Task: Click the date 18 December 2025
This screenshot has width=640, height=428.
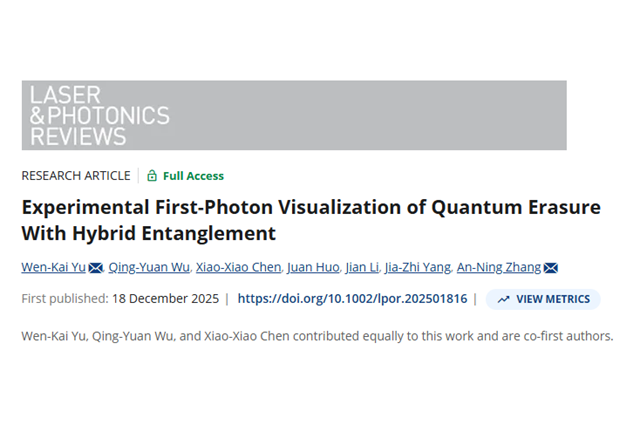Action: (x=164, y=298)
